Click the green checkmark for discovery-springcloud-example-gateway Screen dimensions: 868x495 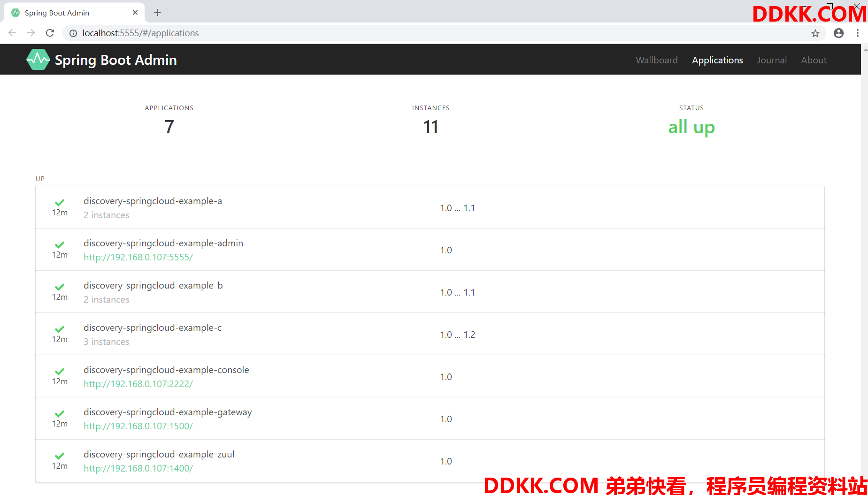60,414
